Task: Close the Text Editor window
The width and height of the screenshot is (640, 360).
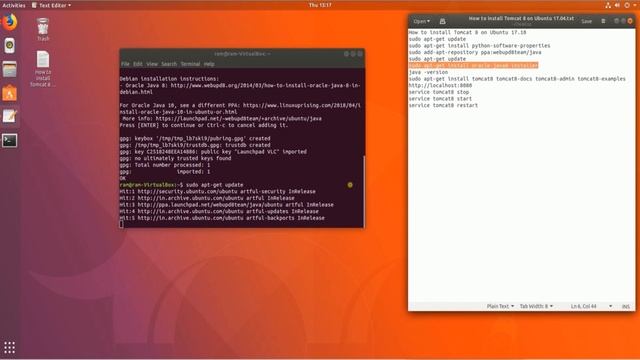Action: [630, 21]
